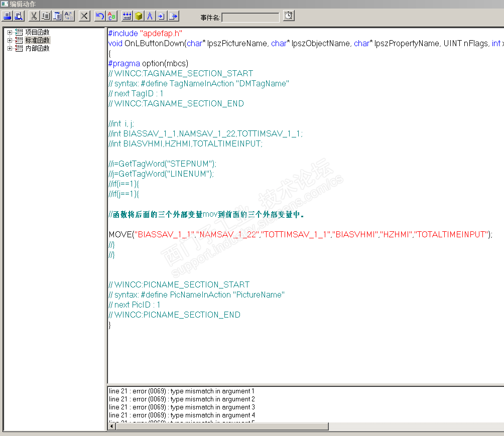Click the export action arrow icon
This screenshot has width=504, height=436.
[x=174, y=16]
